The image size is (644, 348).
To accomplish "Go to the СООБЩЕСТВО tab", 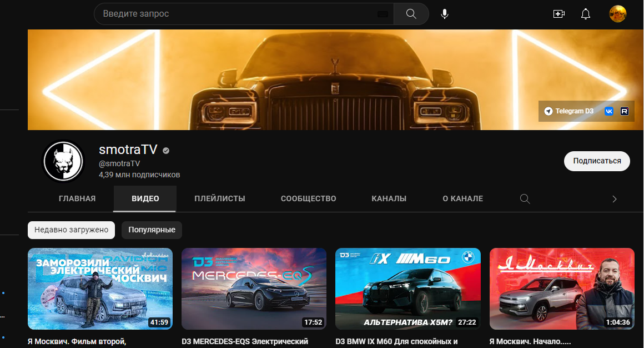I will tap(309, 198).
